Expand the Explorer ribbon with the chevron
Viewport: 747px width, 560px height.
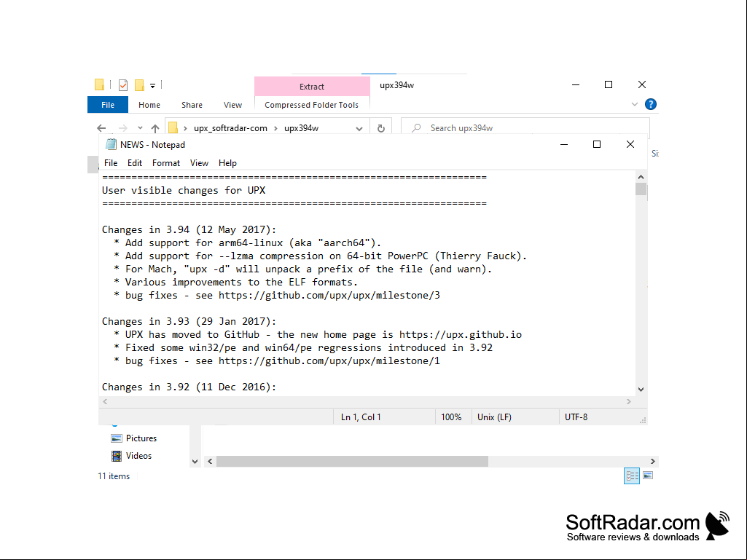tap(635, 104)
